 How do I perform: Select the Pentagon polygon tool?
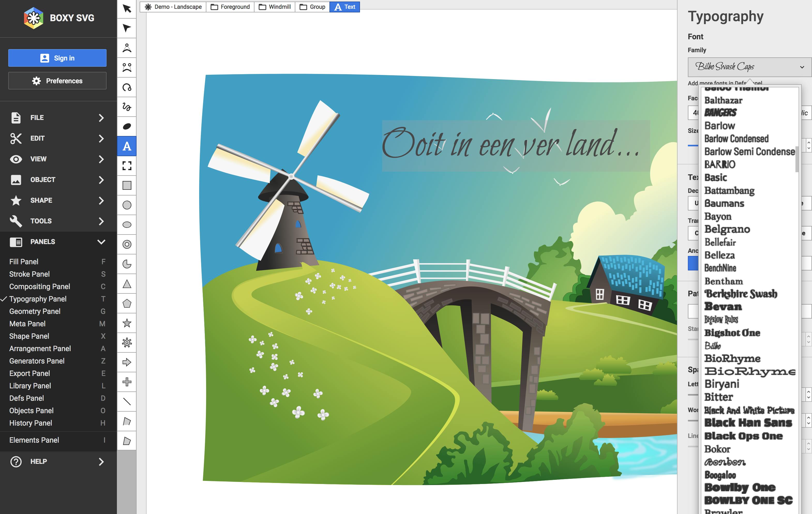126,303
